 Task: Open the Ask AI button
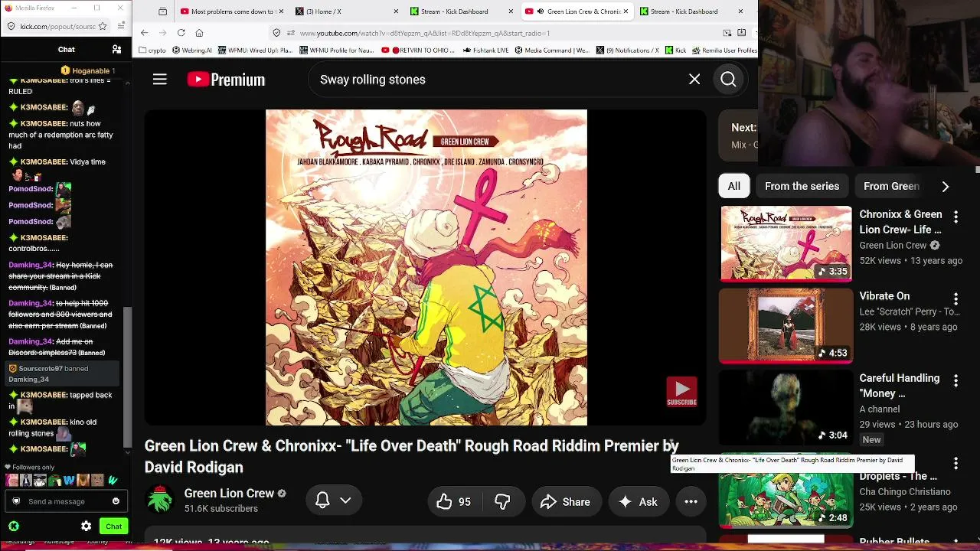pyautogui.click(x=639, y=502)
